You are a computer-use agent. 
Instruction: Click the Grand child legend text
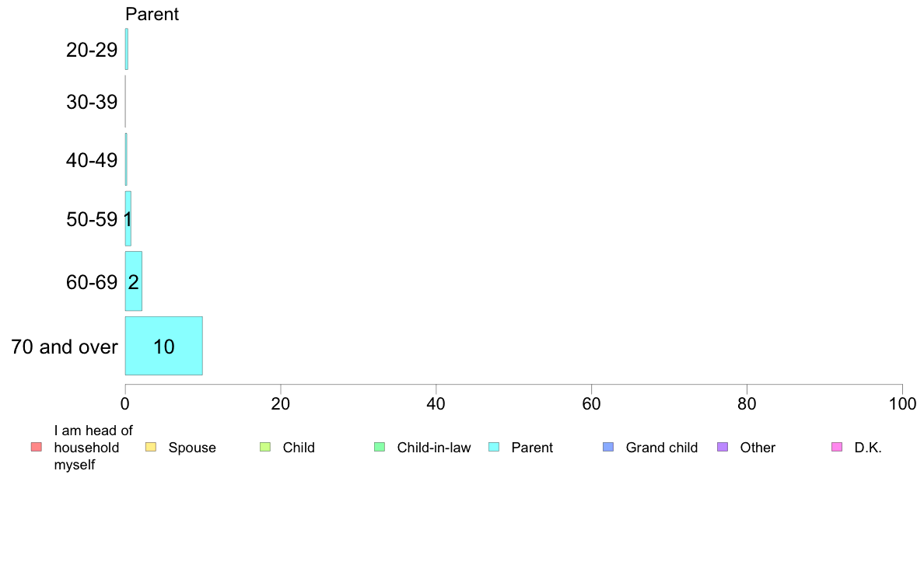(x=662, y=448)
